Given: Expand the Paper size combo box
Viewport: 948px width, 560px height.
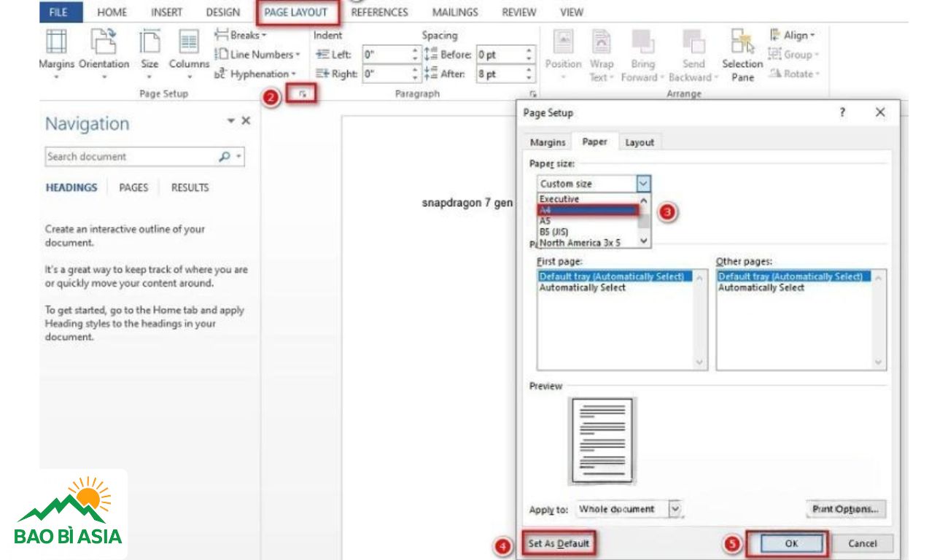Looking at the screenshot, I should point(643,184).
